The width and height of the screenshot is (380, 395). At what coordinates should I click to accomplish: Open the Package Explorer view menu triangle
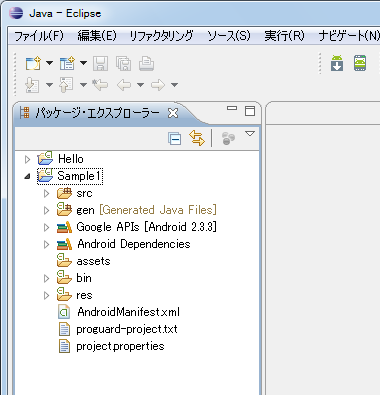point(250,134)
